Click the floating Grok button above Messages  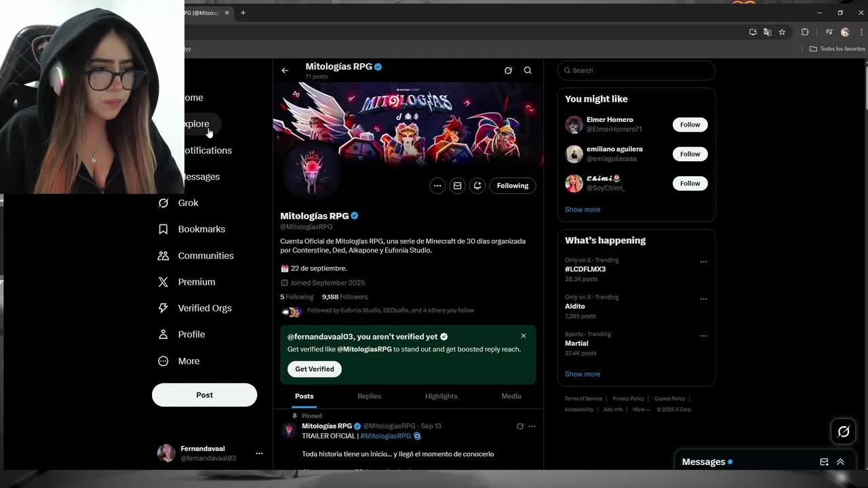[x=844, y=431]
